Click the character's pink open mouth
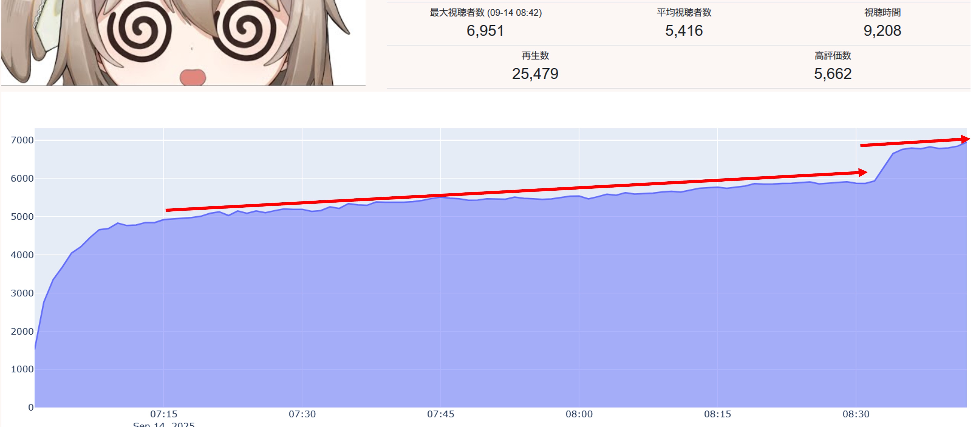 (193, 77)
